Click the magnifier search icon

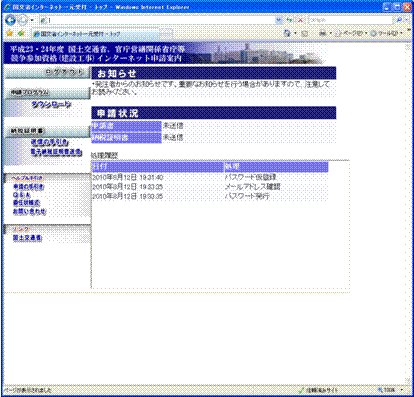pyautogui.click(x=399, y=20)
